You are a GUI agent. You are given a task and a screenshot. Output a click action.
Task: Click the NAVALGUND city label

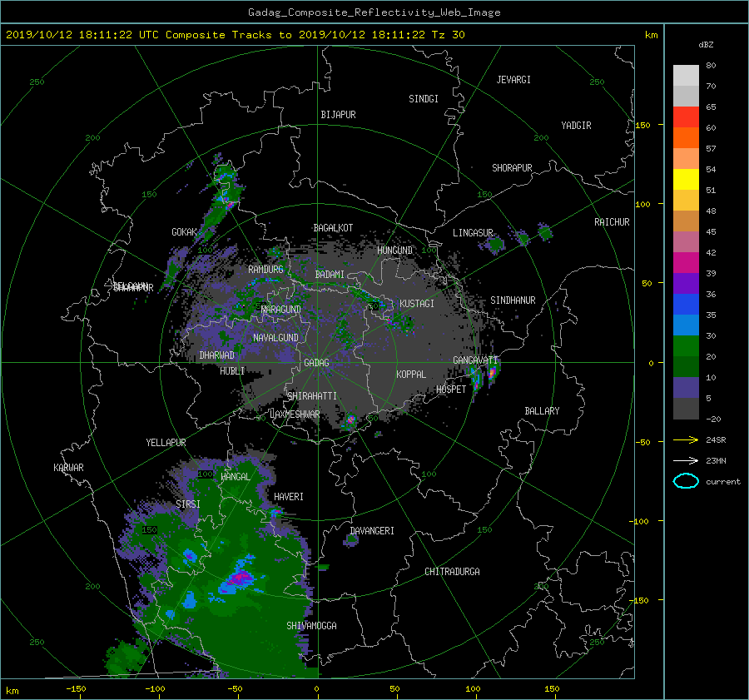(275, 338)
